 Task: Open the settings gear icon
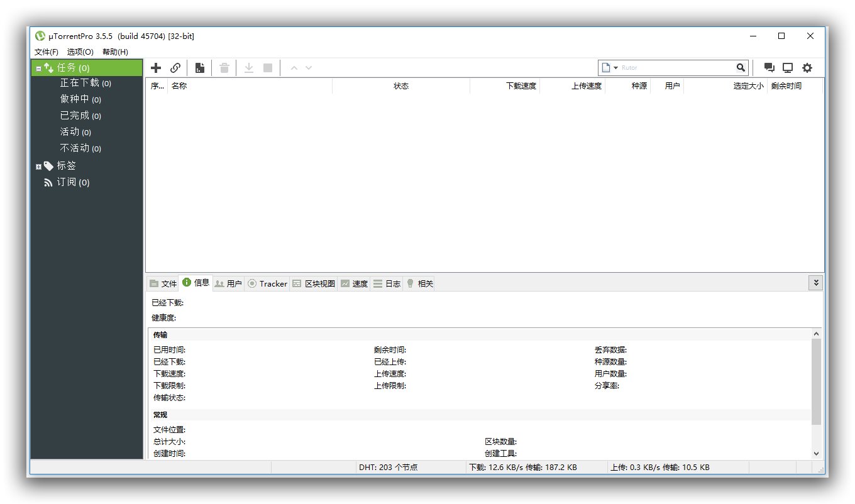click(x=807, y=67)
